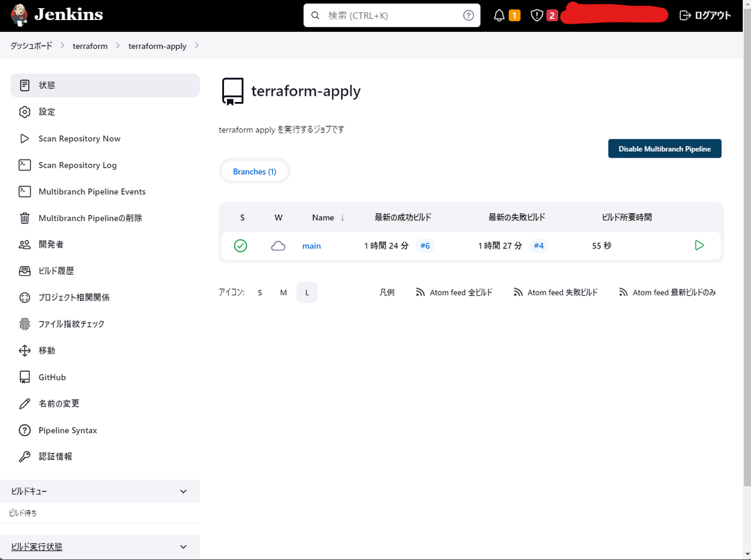Screen dimensions: 751x560
Task: Click the move arrows icon next to 移動
Action: coord(24,351)
